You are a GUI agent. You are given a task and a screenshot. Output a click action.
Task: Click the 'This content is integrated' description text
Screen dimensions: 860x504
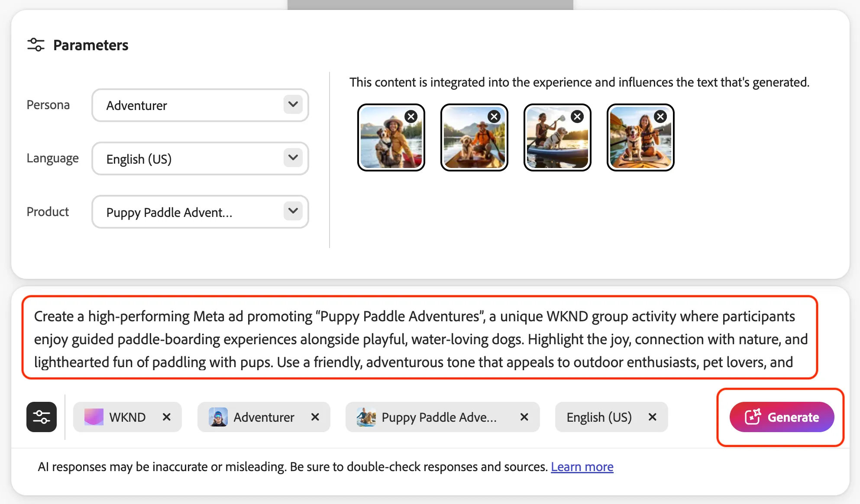point(579,82)
